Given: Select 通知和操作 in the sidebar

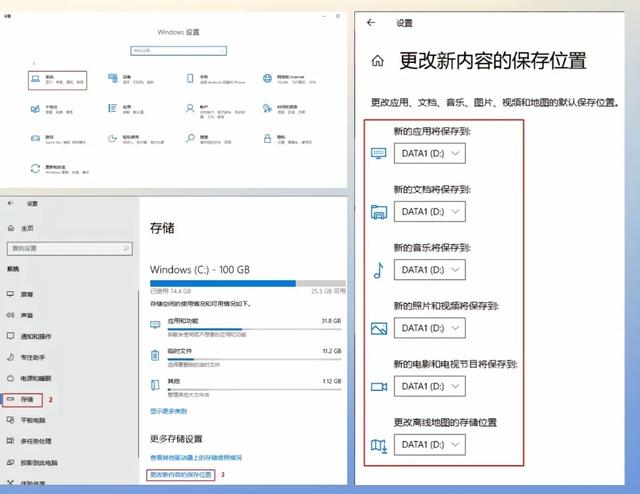Looking at the screenshot, I should [x=29, y=336].
